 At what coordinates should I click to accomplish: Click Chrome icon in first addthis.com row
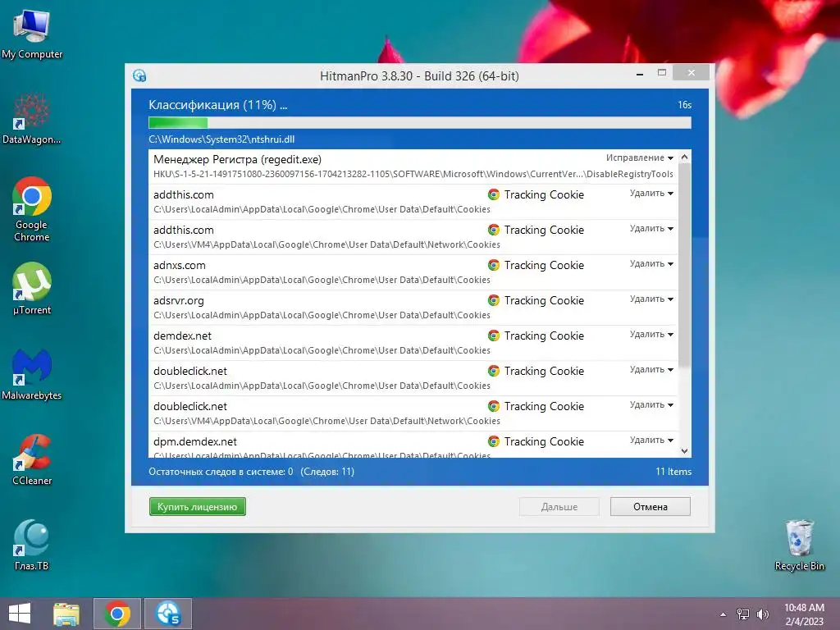point(493,194)
